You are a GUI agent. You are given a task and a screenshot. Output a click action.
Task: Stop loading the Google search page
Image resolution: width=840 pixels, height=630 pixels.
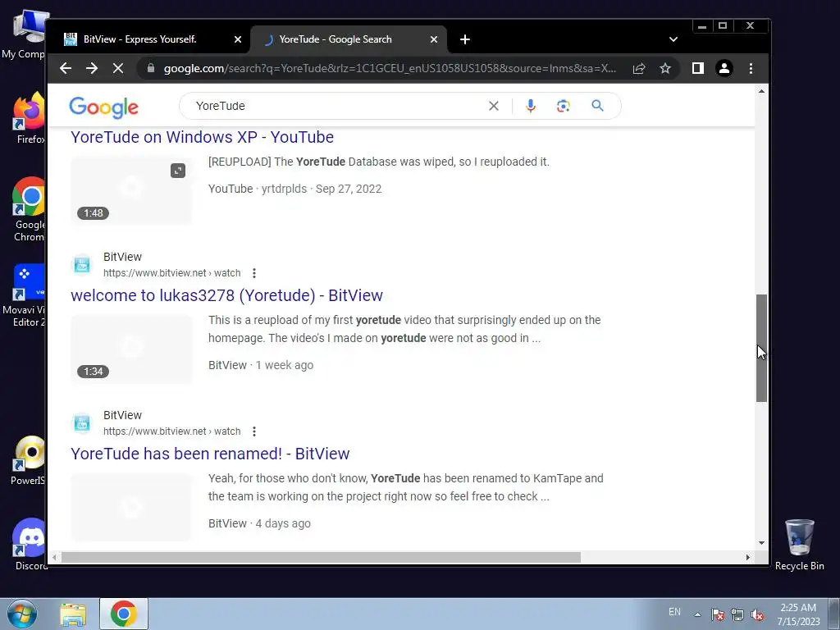118,68
